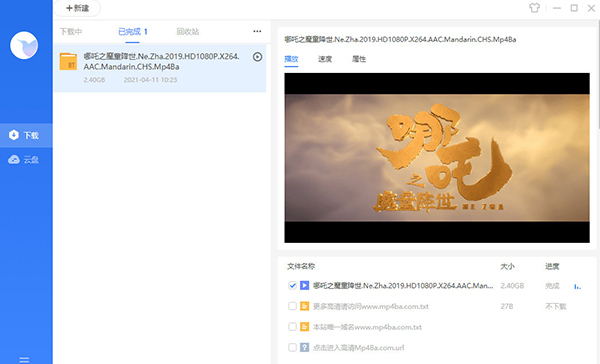This screenshot has height=364, width=600.
Task: Check the 更多高清请访问www.mp4ba.com.txt checkbox
Action: point(292,306)
